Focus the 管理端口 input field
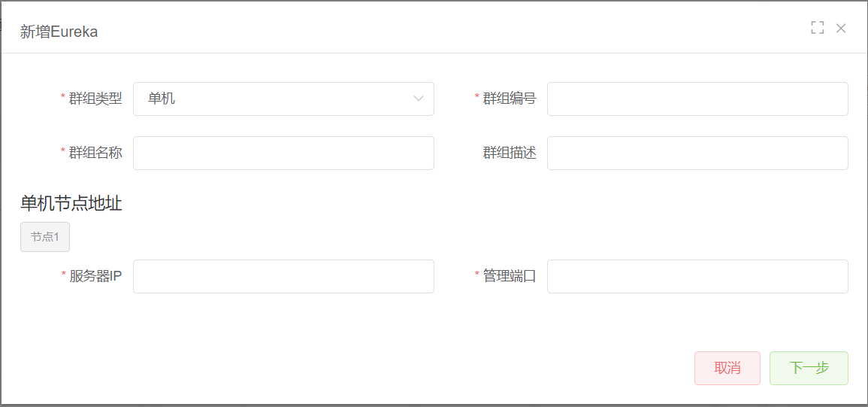The width and height of the screenshot is (868, 407). pos(697,277)
